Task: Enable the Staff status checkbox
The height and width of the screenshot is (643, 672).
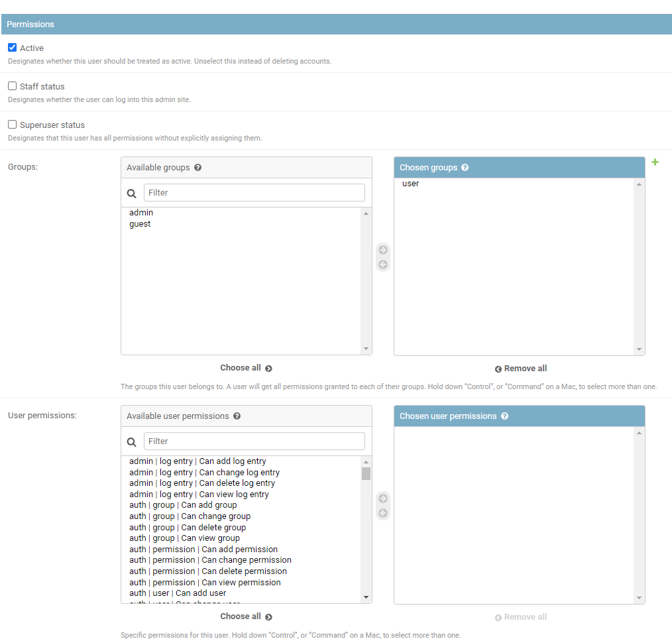Action: 13,86
